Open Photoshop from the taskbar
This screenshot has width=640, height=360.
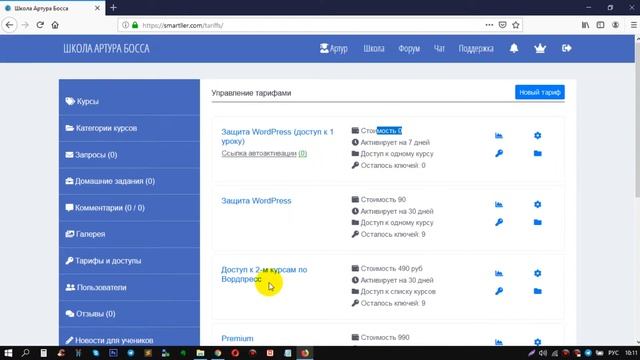coord(113,353)
